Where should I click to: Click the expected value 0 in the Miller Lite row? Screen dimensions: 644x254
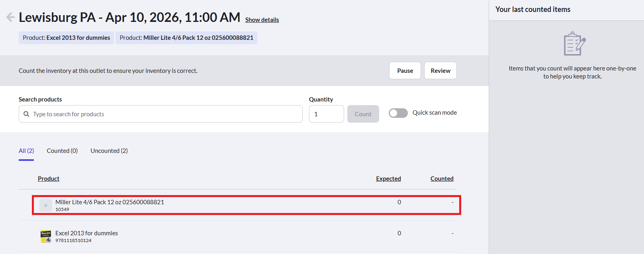[399, 202]
